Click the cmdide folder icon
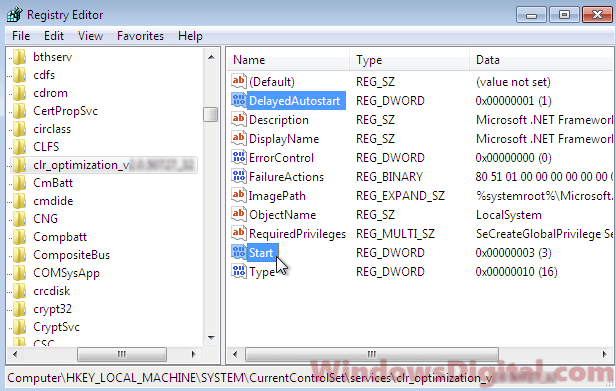The width and height of the screenshot is (616, 391). tap(19, 201)
